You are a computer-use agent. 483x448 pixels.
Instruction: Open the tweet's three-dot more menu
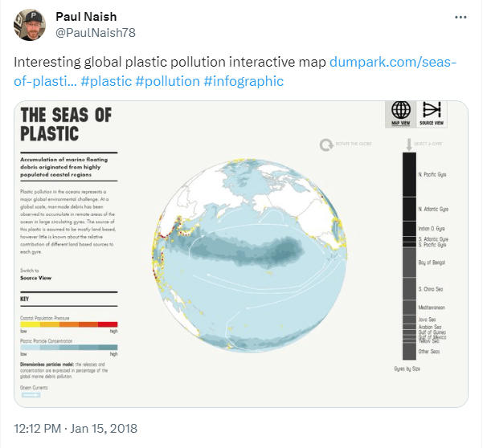pos(460,17)
